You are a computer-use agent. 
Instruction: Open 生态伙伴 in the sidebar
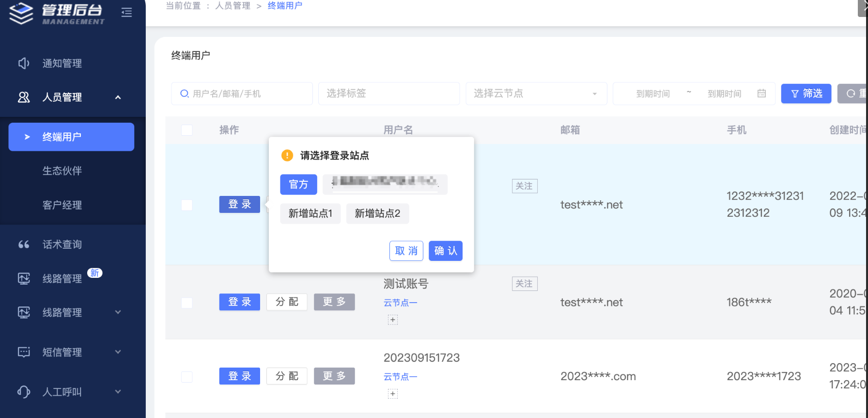(x=62, y=171)
